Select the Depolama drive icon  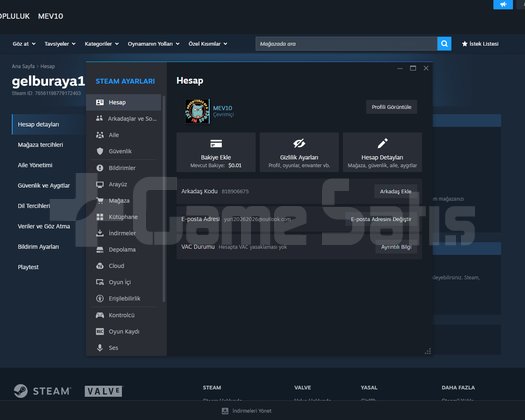coord(100,250)
